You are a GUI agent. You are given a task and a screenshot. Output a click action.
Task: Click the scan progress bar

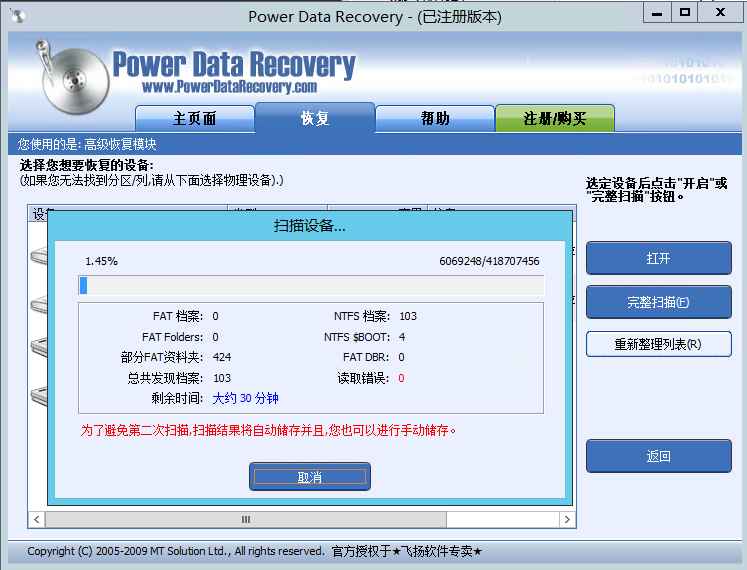click(311, 285)
